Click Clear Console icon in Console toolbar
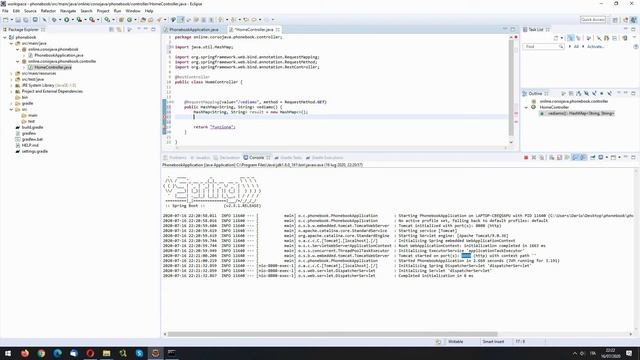 click(x=551, y=158)
